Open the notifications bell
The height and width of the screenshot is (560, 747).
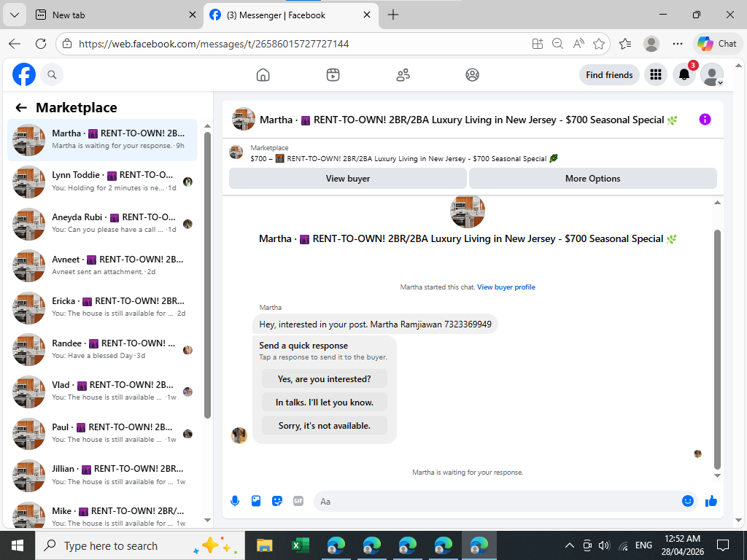click(684, 75)
